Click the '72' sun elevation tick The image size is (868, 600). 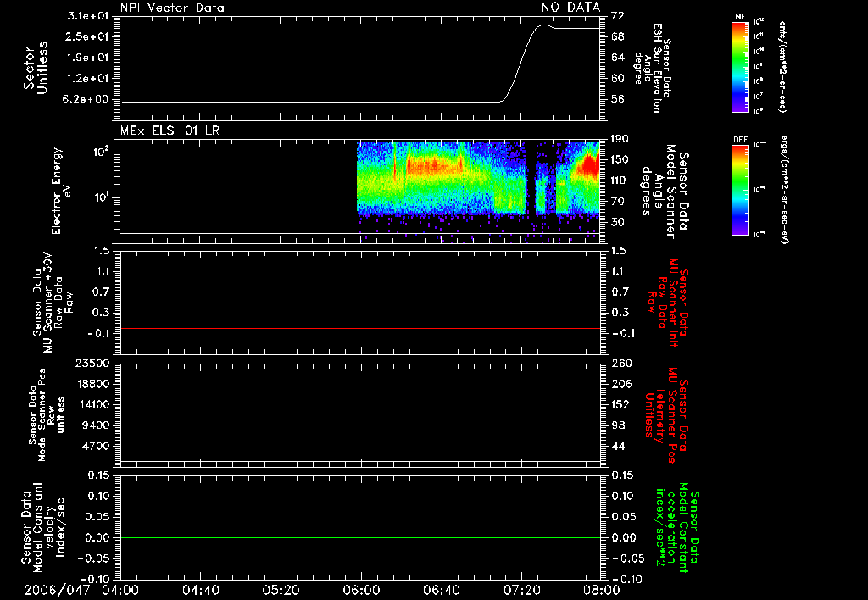618,16
